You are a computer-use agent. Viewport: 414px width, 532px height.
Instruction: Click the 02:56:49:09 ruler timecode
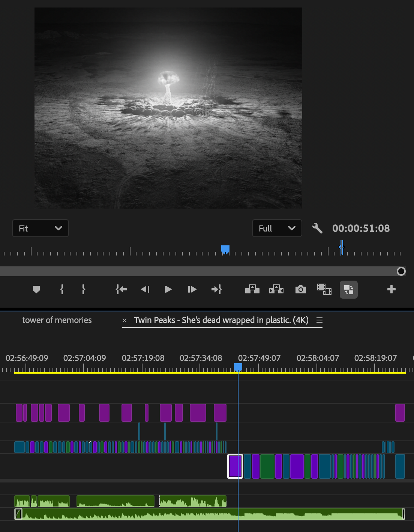tap(27, 358)
